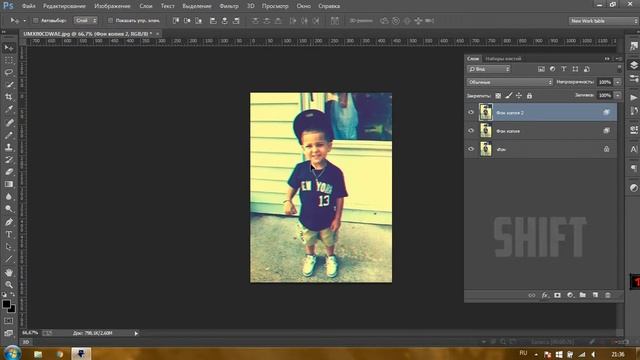Image resolution: width=640 pixels, height=360 pixels.
Task: Filter layers by pixel layers icon
Action: 541,69
